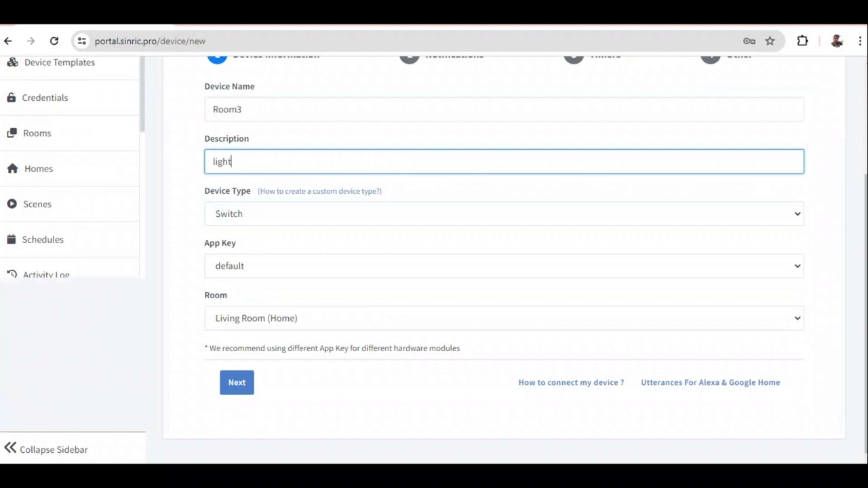Click the Description field containing light
The width and height of the screenshot is (868, 488).
(x=504, y=161)
